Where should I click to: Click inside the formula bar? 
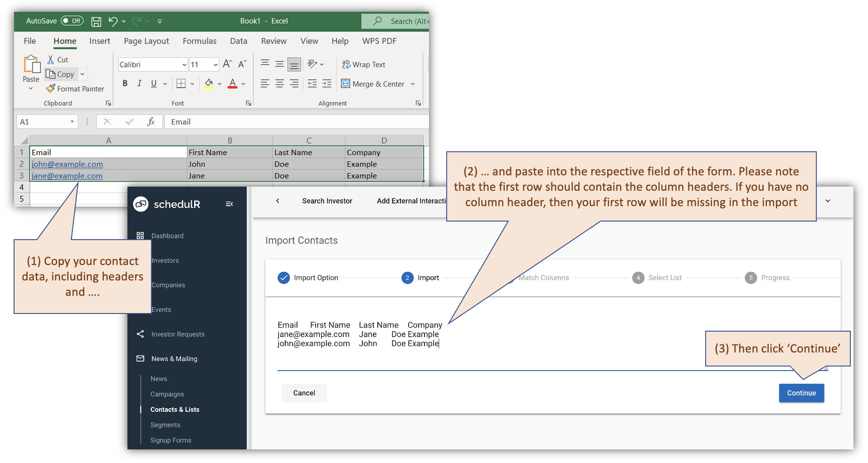[295, 121]
